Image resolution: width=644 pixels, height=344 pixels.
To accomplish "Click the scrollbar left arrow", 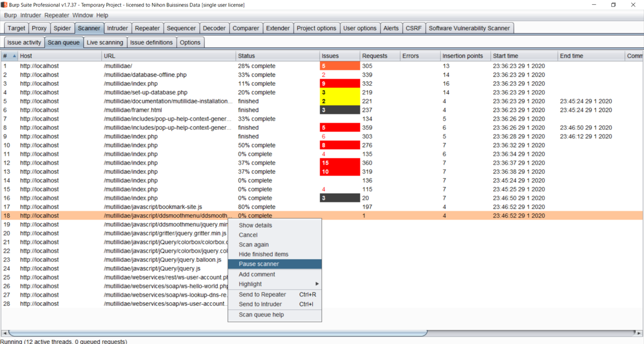I will pos(4,333).
